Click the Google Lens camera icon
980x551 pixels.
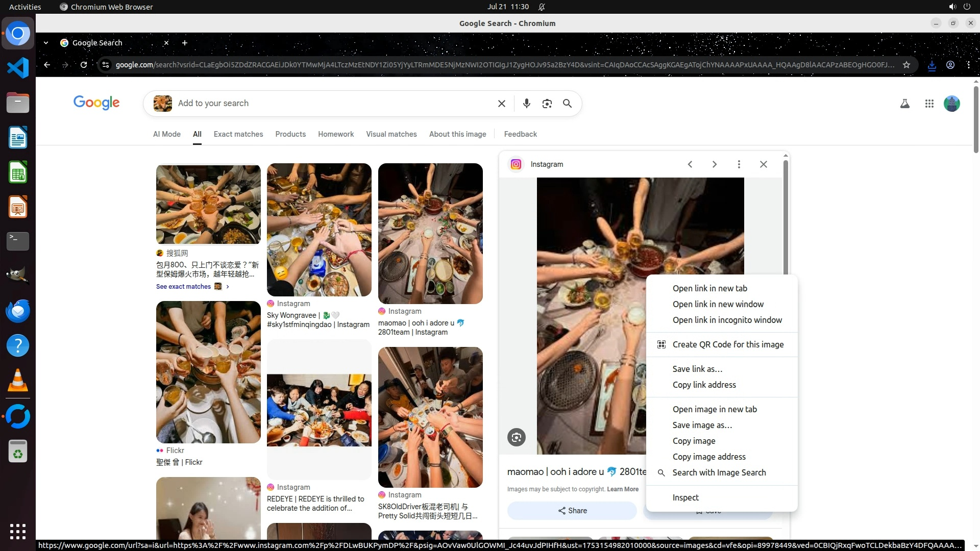[x=547, y=104]
